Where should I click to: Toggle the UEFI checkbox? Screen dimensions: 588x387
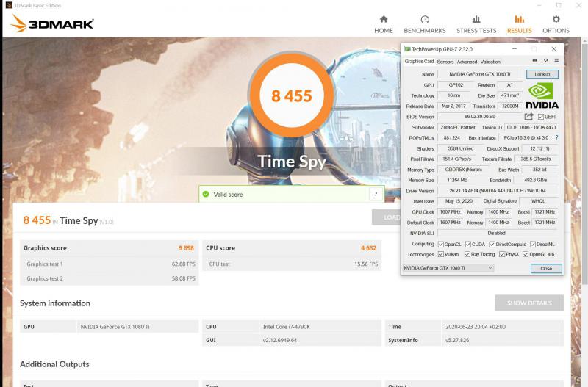click(541, 117)
